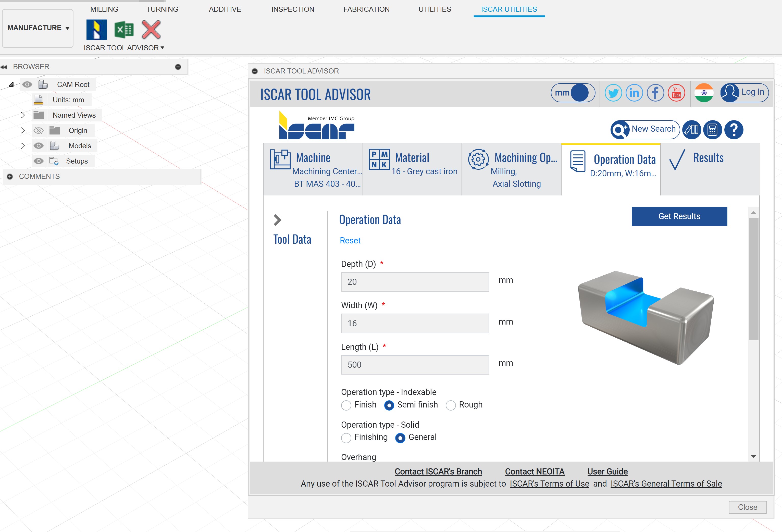Click the red X toolbar icon
The width and height of the screenshot is (782, 532).
tap(151, 30)
